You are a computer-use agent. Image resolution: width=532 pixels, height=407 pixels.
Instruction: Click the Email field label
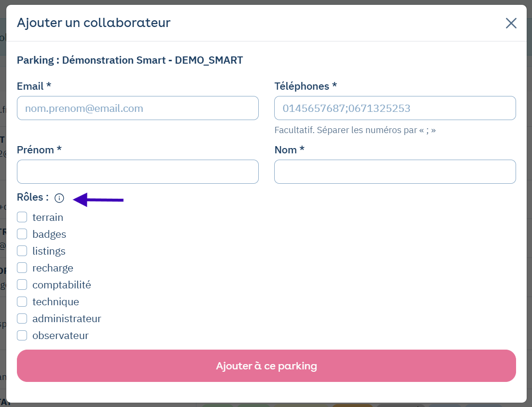pyautogui.click(x=34, y=86)
